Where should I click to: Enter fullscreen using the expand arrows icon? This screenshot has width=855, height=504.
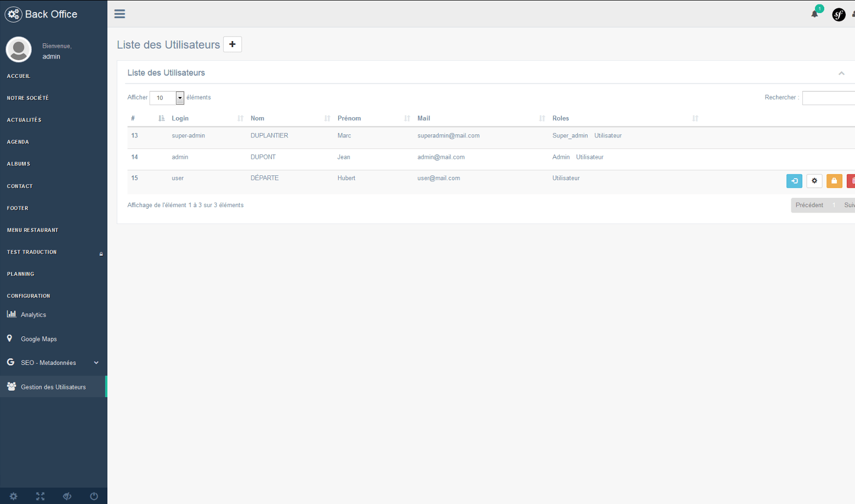tap(41, 496)
